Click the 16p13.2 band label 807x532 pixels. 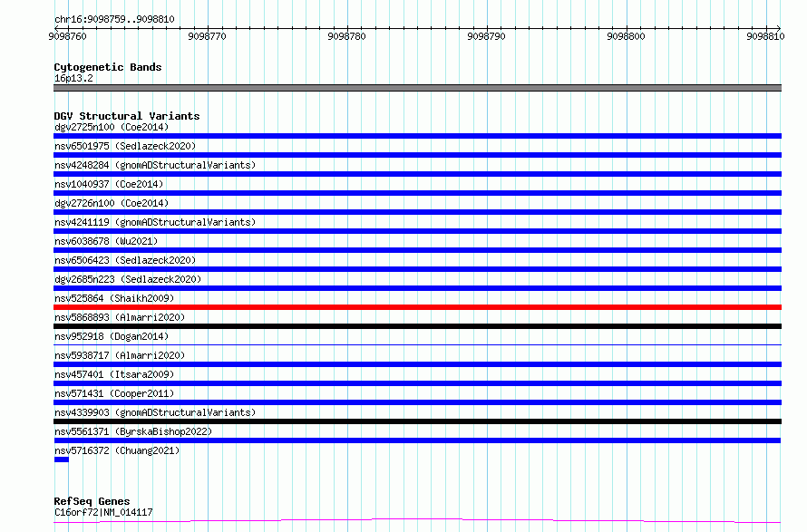point(73,78)
